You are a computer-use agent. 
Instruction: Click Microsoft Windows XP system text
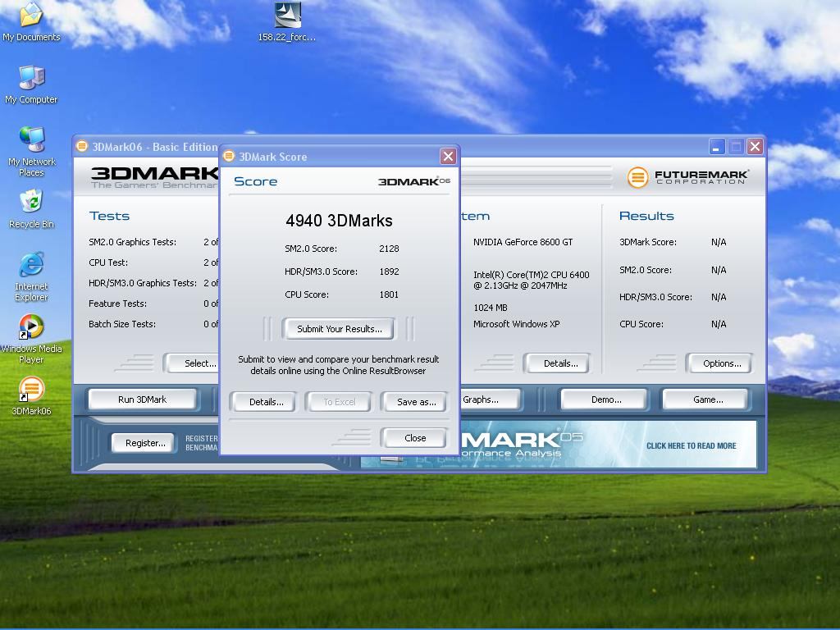click(x=517, y=324)
